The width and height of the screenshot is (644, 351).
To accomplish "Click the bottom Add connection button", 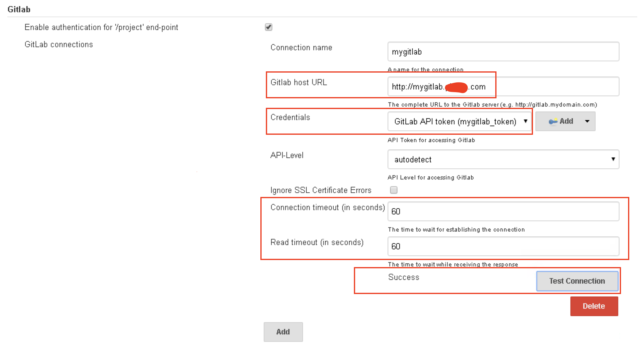I will 283,332.
